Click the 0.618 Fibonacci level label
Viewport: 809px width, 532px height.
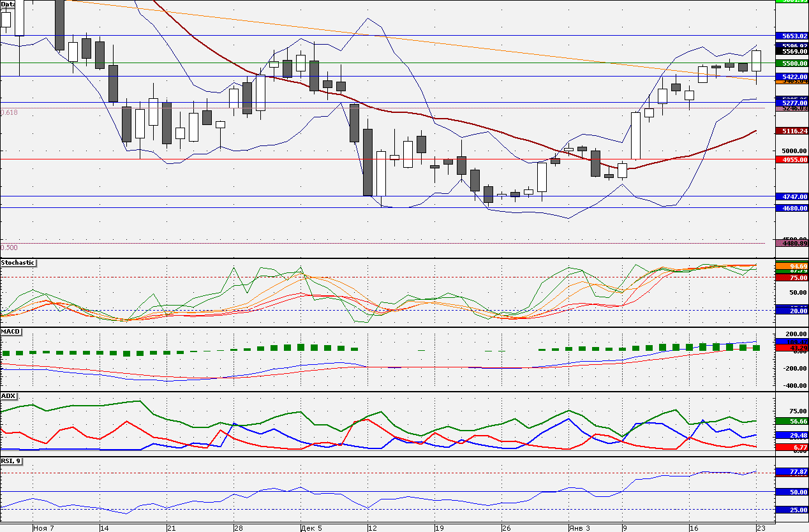click(x=10, y=112)
